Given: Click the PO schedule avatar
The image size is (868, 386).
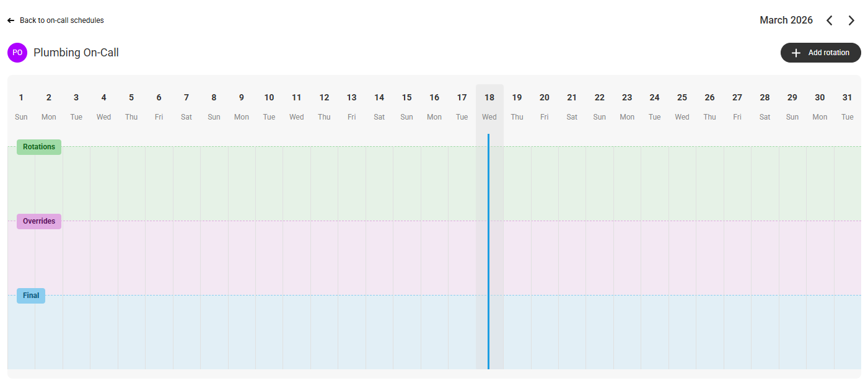Looking at the screenshot, I should 17,53.
